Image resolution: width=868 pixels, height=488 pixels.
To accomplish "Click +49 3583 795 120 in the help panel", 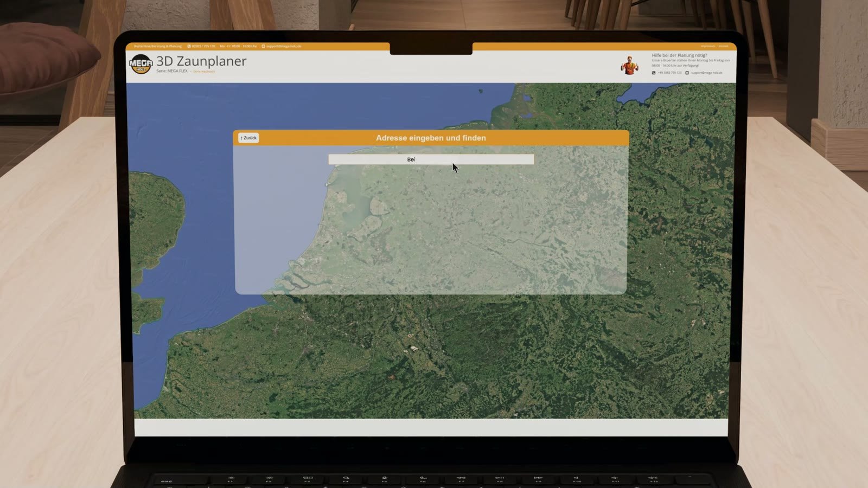I will tap(669, 73).
